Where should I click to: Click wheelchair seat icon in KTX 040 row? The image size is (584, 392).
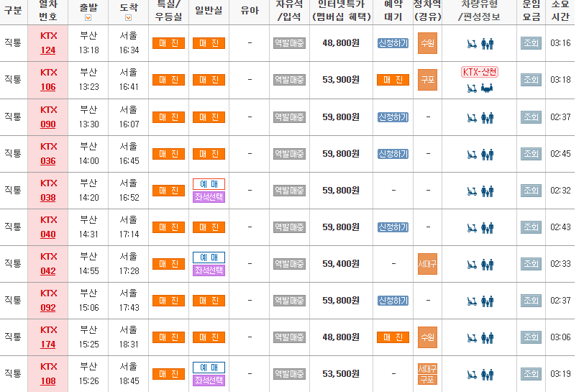pos(472,228)
